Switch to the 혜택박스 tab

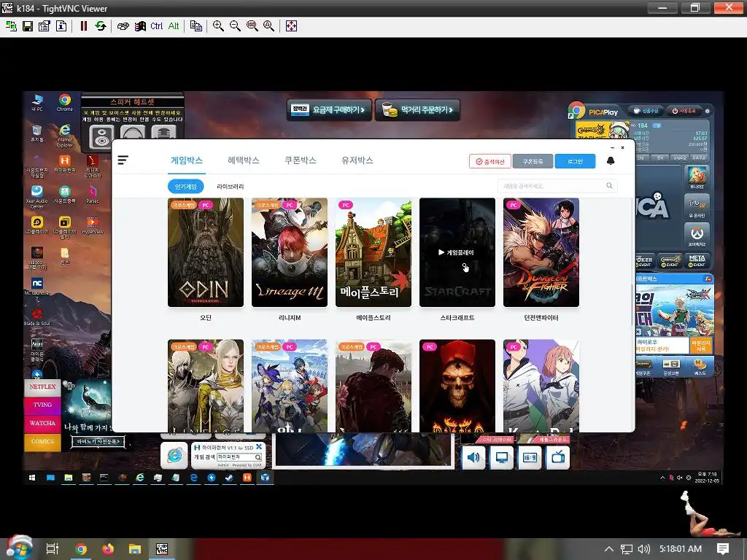(x=244, y=160)
